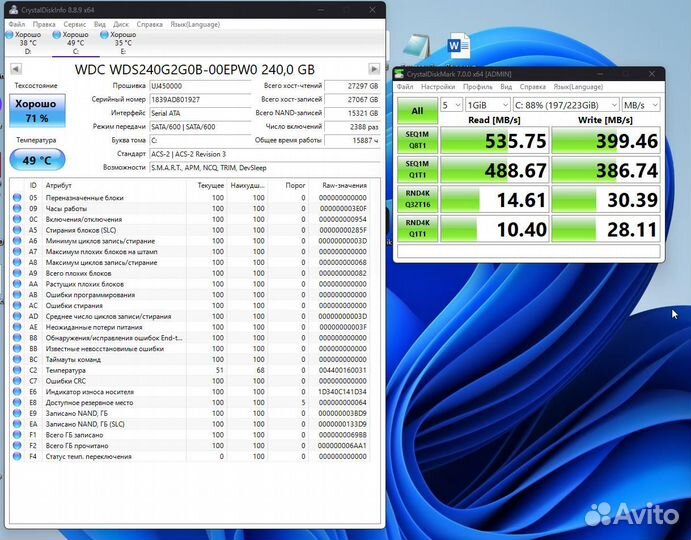This screenshot has width=691, height=540.
Task: Open the Word document desktop icon
Action: point(459,46)
